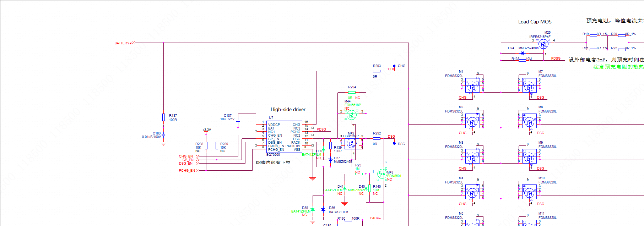The width and height of the screenshot is (644, 226).
Task: Click the '+3.3V' power label
Action: 207,130
